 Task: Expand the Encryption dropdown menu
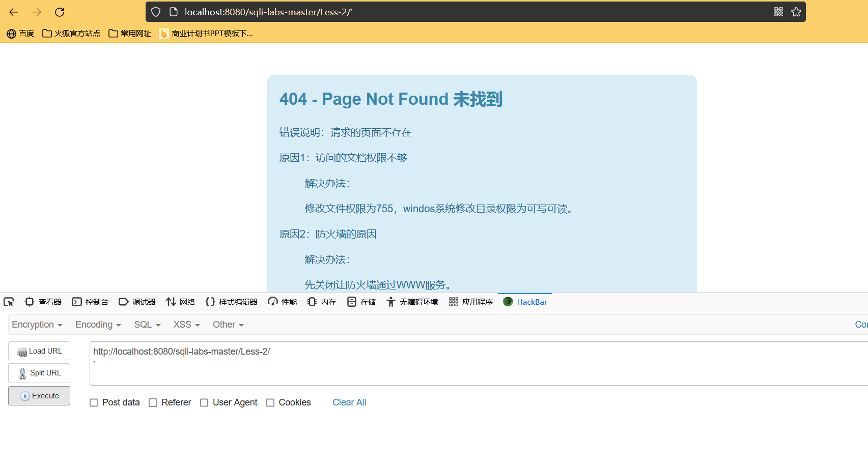coord(37,325)
